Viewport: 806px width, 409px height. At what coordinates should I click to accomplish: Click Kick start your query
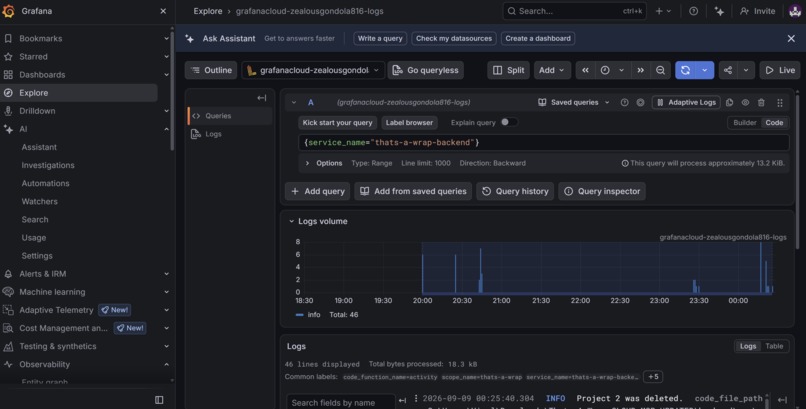pos(337,123)
